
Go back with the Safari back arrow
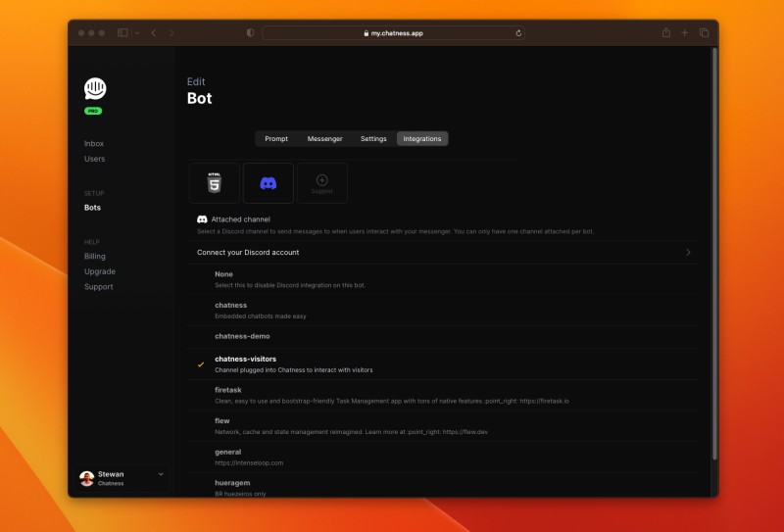pos(154,33)
